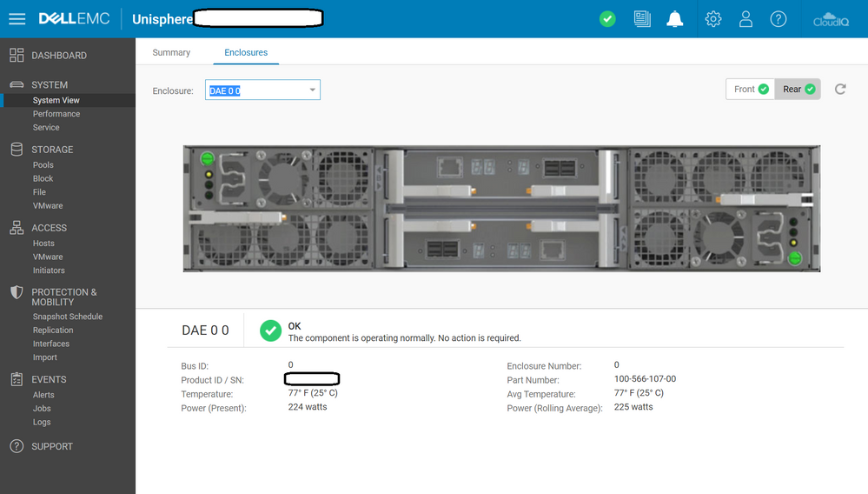This screenshot has width=868, height=494.
Task: Open the Enclosure DAE 0 0 dropdown
Action: (262, 90)
